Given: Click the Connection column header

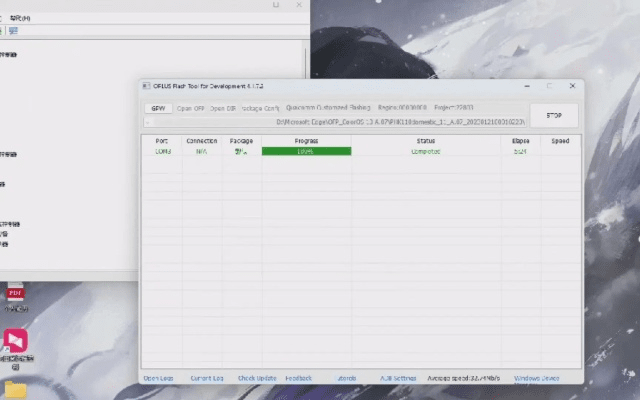Looking at the screenshot, I should point(201,141).
